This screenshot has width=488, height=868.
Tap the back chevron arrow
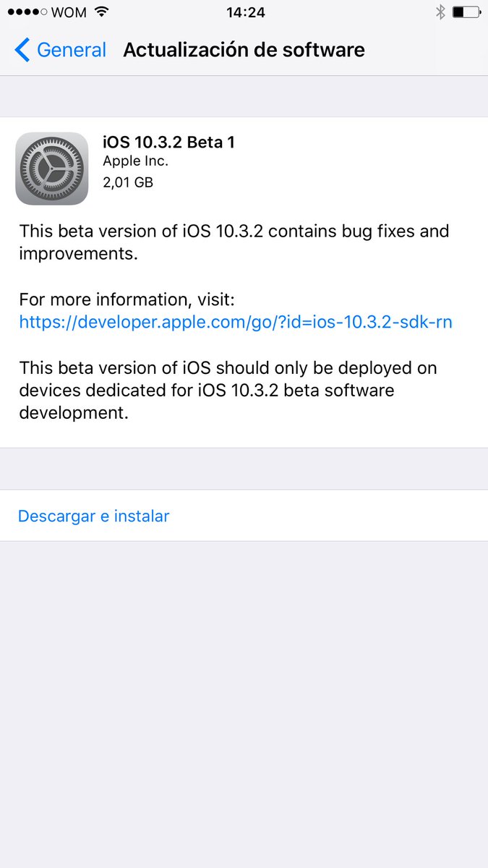pyautogui.click(x=22, y=50)
